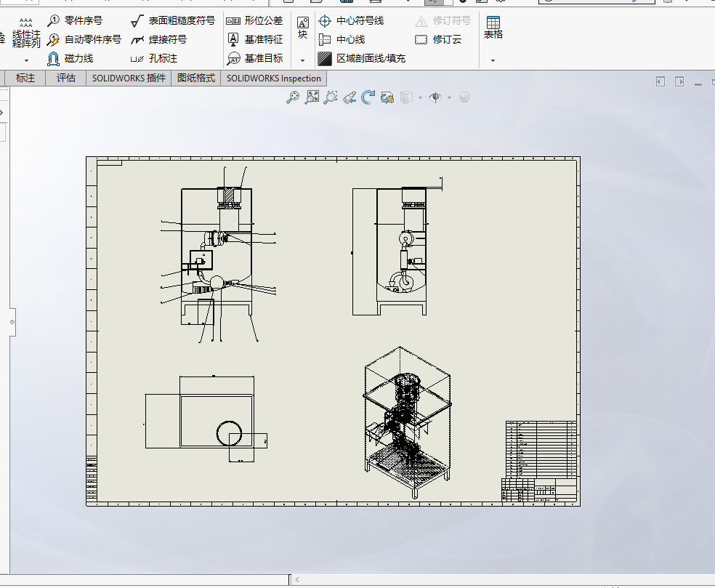Select the Hole Callout (孔标注) tool
This screenshot has width=715, height=588.
click(154, 58)
